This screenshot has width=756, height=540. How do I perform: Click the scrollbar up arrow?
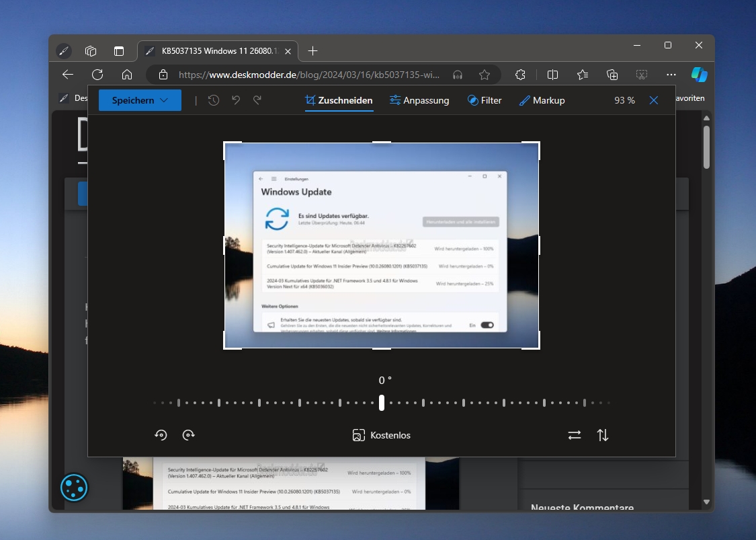tap(706, 118)
